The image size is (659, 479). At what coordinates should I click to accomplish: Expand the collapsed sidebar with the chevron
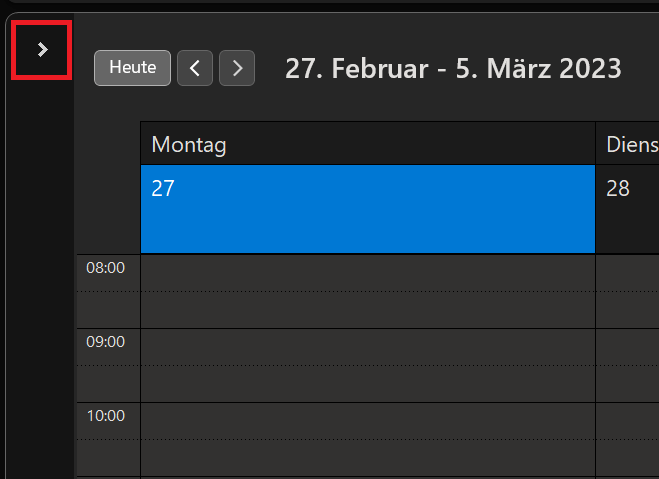42,50
